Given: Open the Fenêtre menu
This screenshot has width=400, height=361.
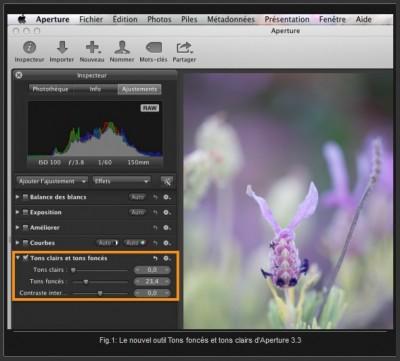Looking at the screenshot, I should (x=332, y=19).
